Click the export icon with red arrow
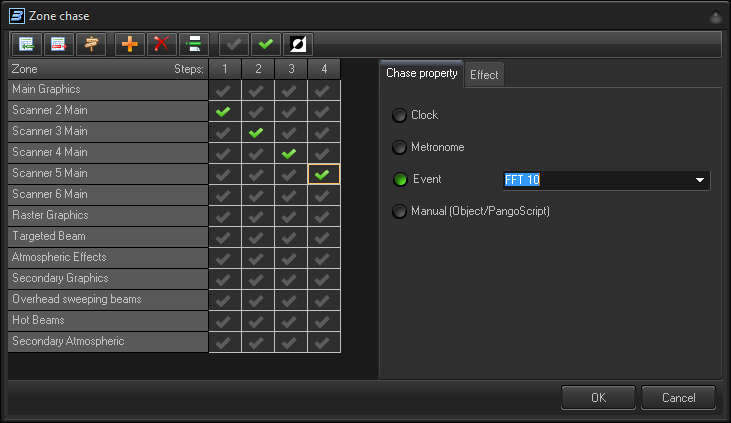Screen dimensions: 731x423 [x=59, y=44]
